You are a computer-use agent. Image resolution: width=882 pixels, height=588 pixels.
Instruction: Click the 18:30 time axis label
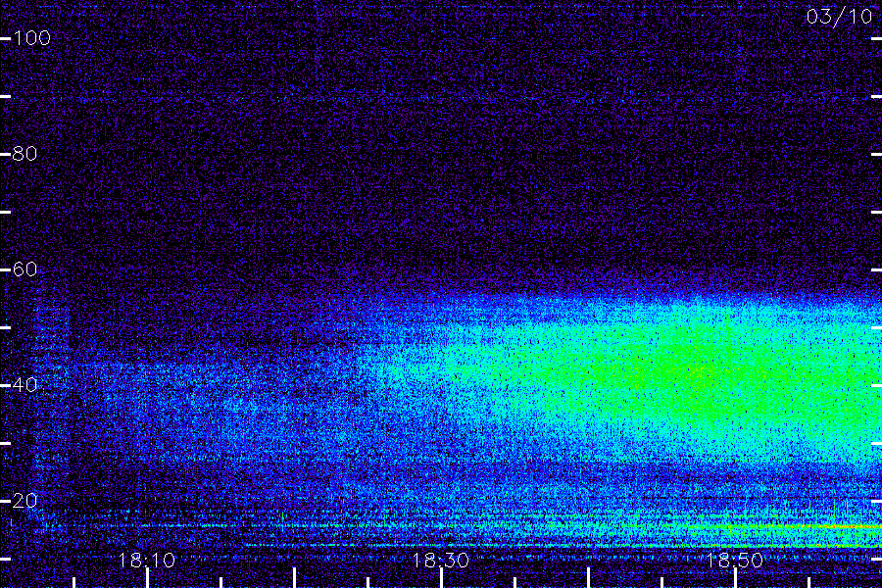pyautogui.click(x=440, y=560)
